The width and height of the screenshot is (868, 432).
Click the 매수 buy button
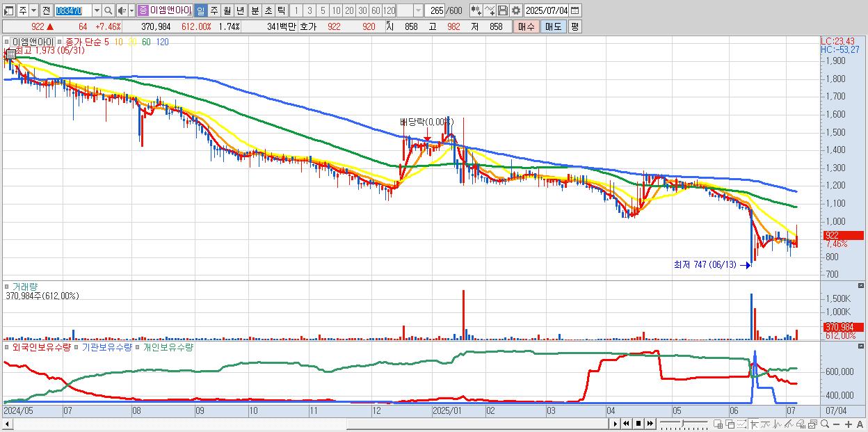[527, 26]
